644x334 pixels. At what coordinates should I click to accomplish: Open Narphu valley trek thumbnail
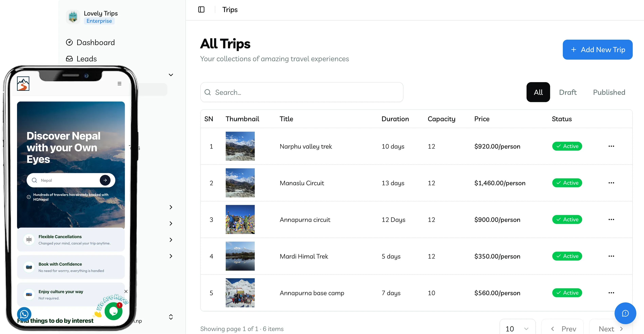[x=240, y=146]
